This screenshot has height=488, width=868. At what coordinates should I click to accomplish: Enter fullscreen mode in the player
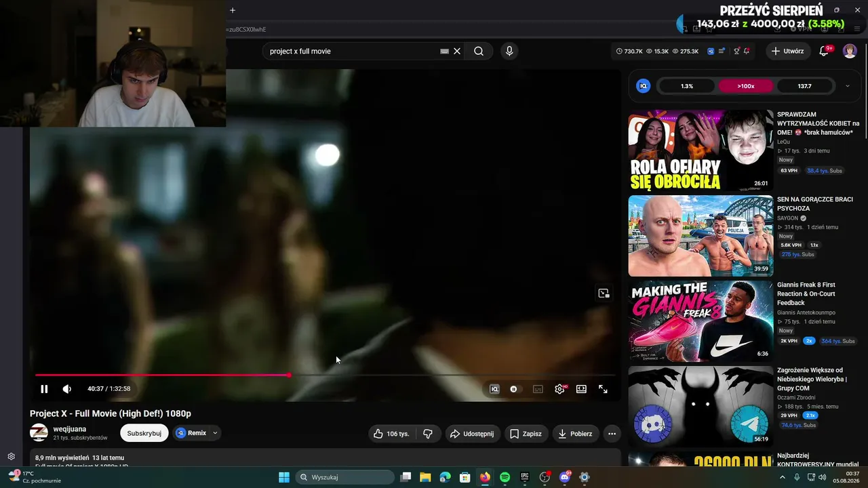point(603,389)
